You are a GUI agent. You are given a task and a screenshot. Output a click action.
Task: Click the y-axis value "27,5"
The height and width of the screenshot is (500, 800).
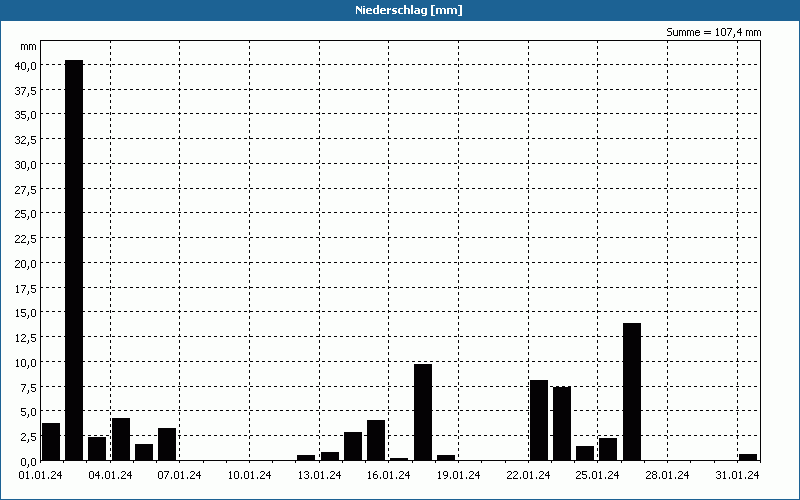[x=26, y=189]
